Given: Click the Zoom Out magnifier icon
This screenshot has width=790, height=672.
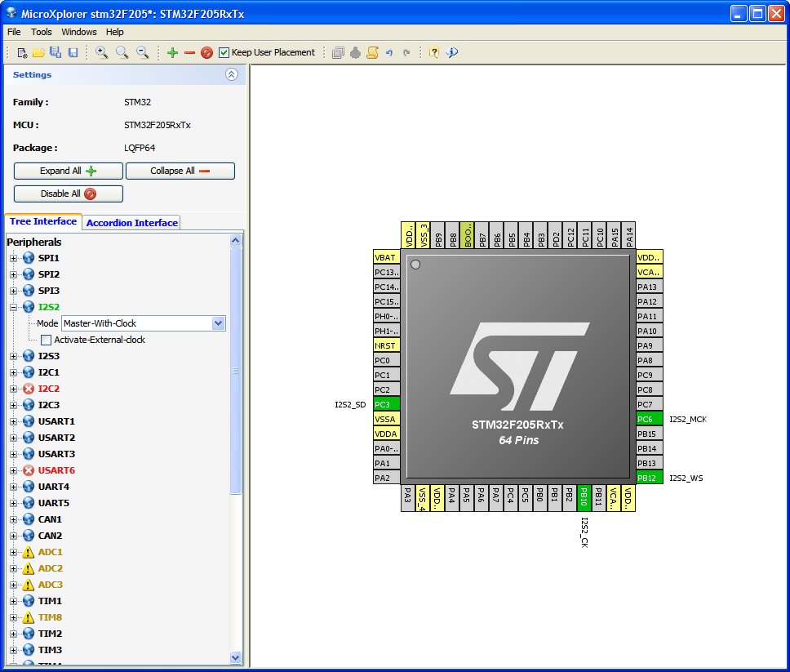Looking at the screenshot, I should click(x=142, y=52).
